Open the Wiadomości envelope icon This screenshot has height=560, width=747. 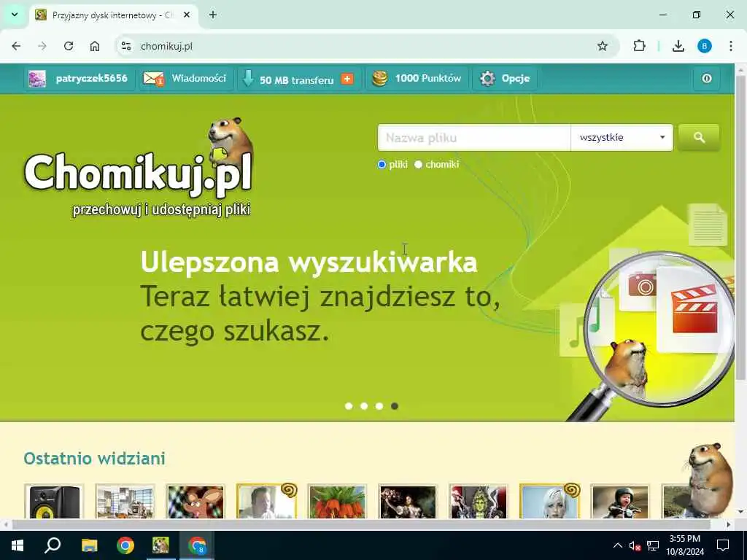coord(153,79)
